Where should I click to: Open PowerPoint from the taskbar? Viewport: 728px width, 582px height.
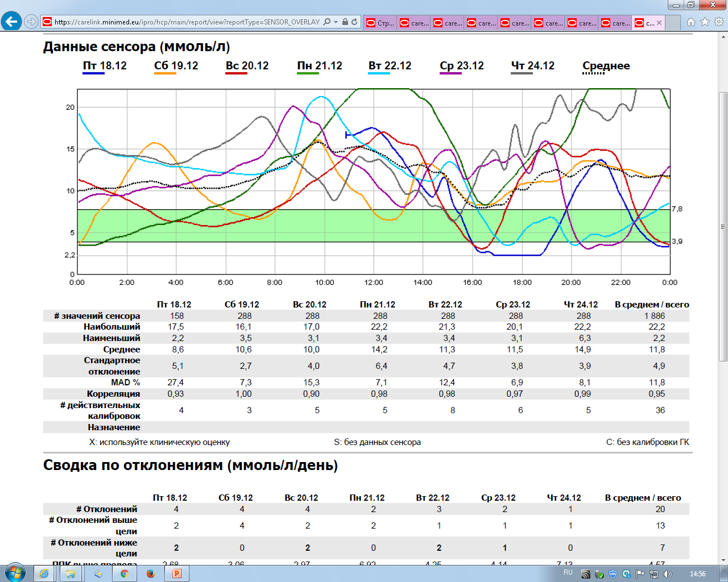177,573
